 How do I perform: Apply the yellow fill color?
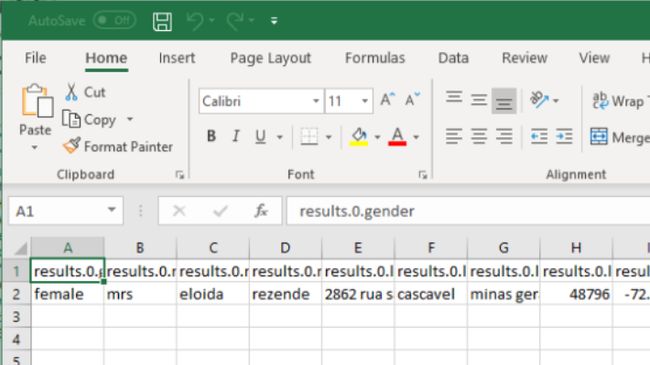tap(359, 136)
